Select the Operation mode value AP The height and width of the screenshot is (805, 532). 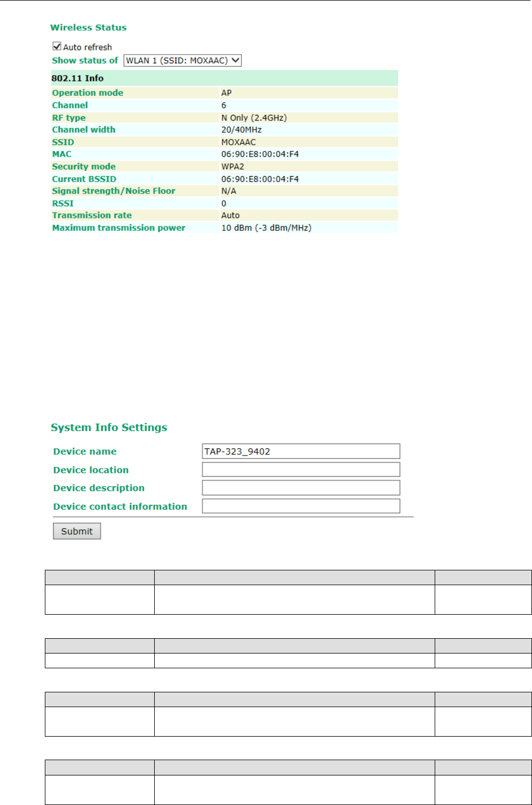click(226, 93)
